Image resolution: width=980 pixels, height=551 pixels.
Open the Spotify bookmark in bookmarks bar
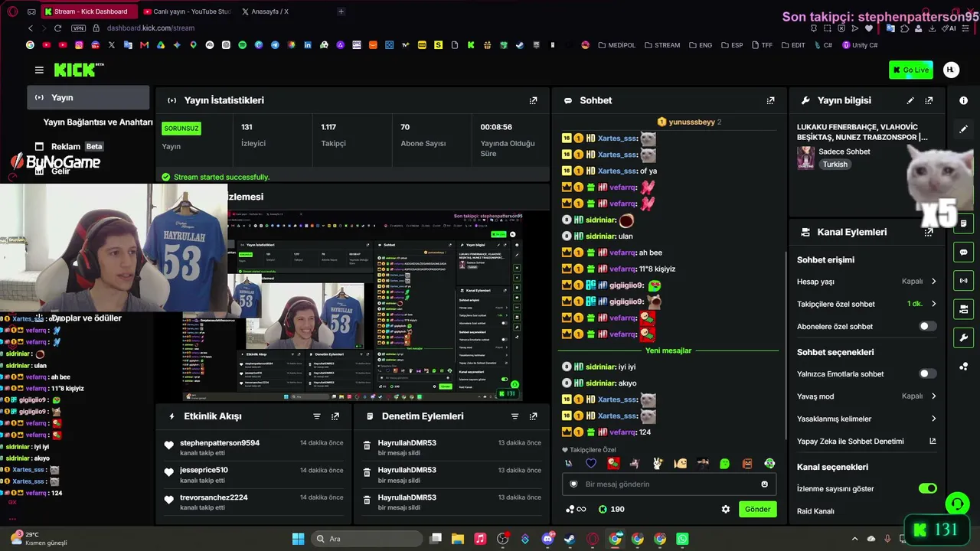pos(243,45)
